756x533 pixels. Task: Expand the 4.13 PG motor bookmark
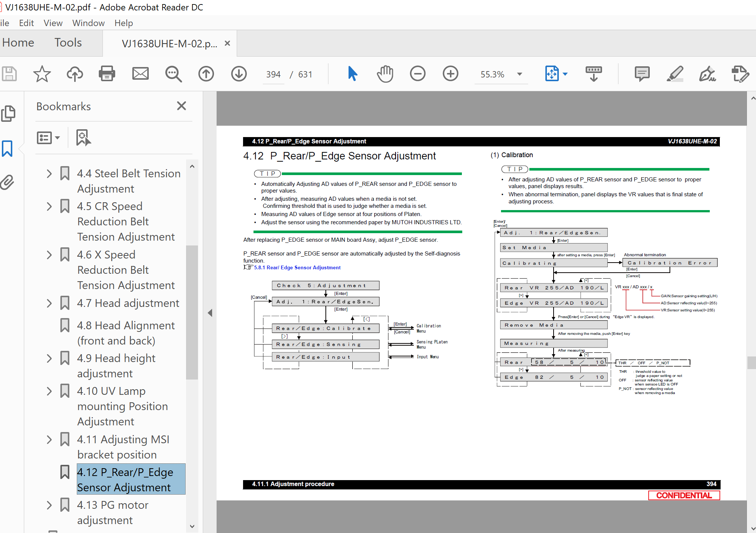click(49, 505)
